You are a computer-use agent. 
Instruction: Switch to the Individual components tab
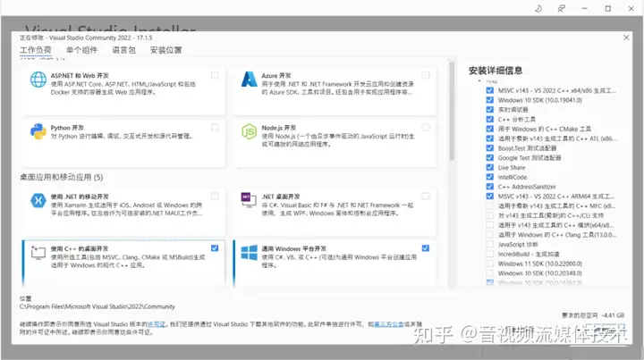coord(81,50)
